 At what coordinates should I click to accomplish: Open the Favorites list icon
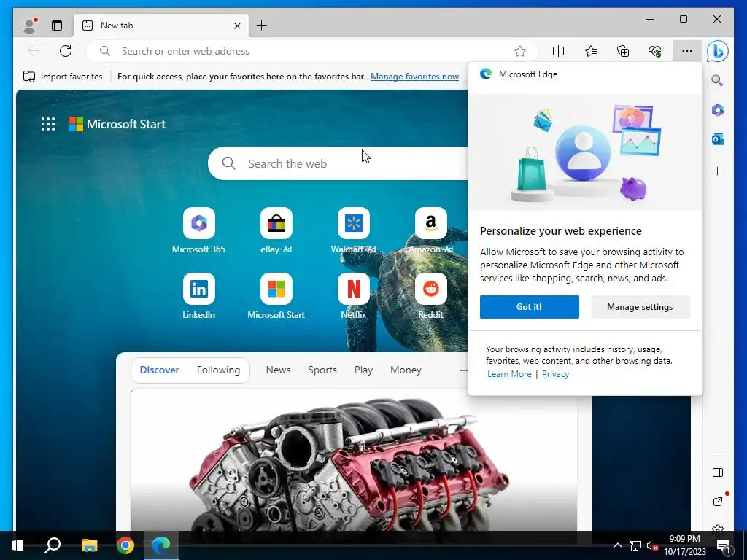click(591, 51)
